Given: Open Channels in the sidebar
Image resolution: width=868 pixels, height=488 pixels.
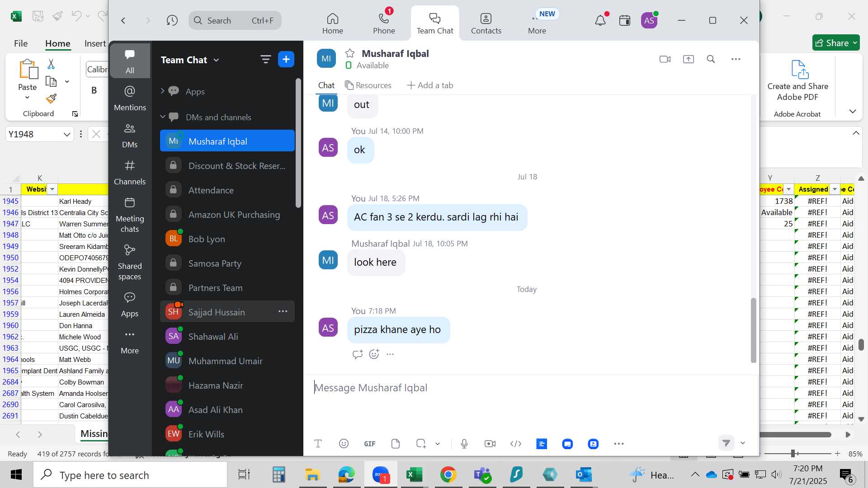Looking at the screenshot, I should click(130, 173).
